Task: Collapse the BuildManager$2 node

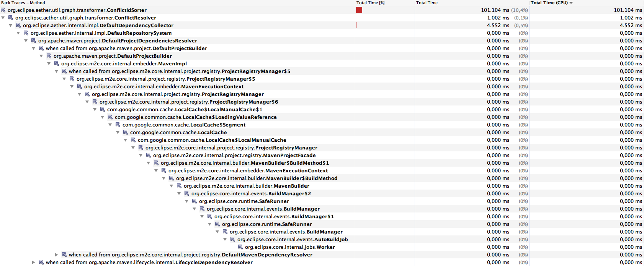Action: 179,193
